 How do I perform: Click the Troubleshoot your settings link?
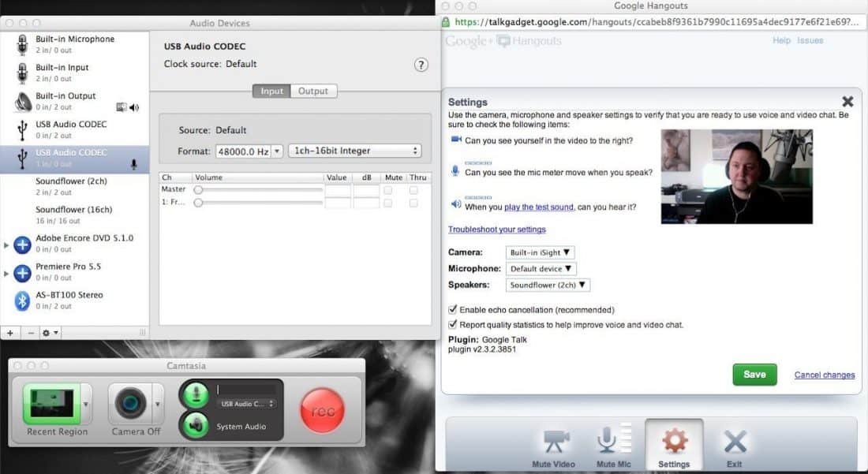point(497,230)
